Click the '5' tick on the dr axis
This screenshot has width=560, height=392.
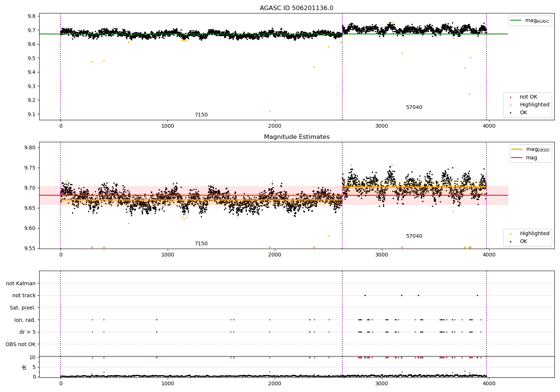click(x=34, y=367)
